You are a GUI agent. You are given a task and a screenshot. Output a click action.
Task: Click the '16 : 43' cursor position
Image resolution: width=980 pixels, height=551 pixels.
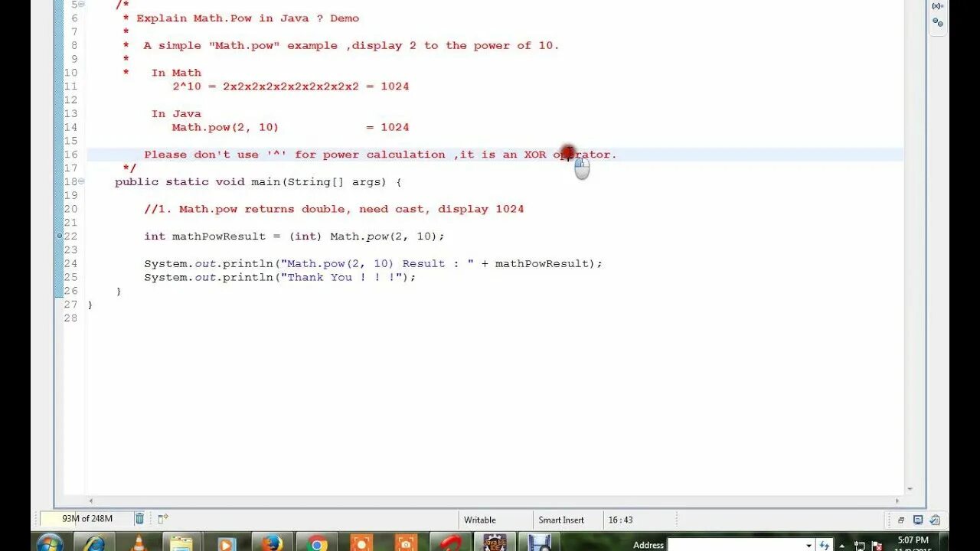click(621, 520)
